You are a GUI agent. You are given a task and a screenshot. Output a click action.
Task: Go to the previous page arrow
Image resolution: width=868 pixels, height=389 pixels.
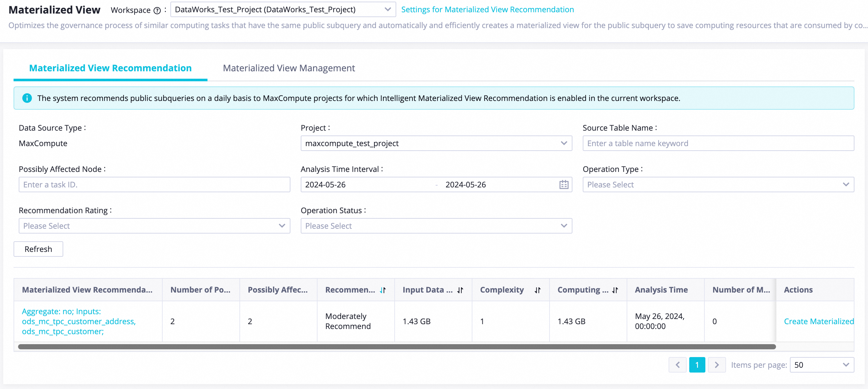coord(677,365)
